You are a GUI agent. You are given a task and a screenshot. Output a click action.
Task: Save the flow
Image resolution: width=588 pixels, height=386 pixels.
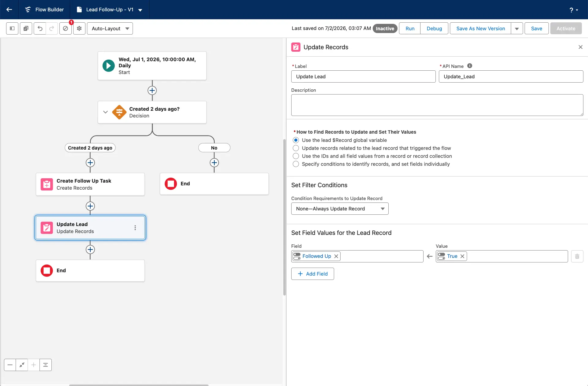coord(537,28)
